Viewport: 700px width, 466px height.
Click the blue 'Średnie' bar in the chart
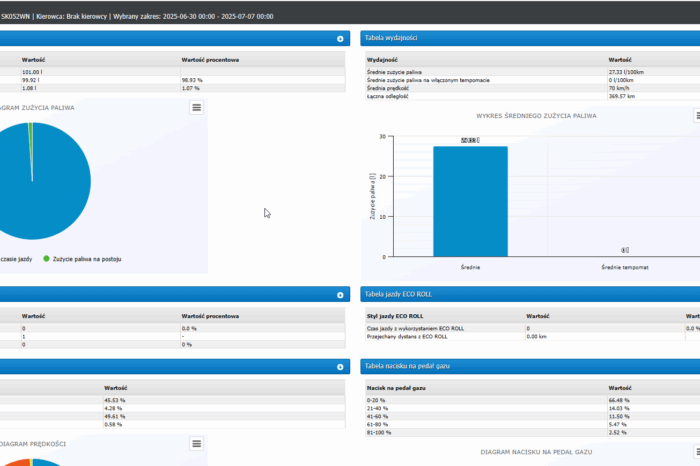(x=470, y=200)
